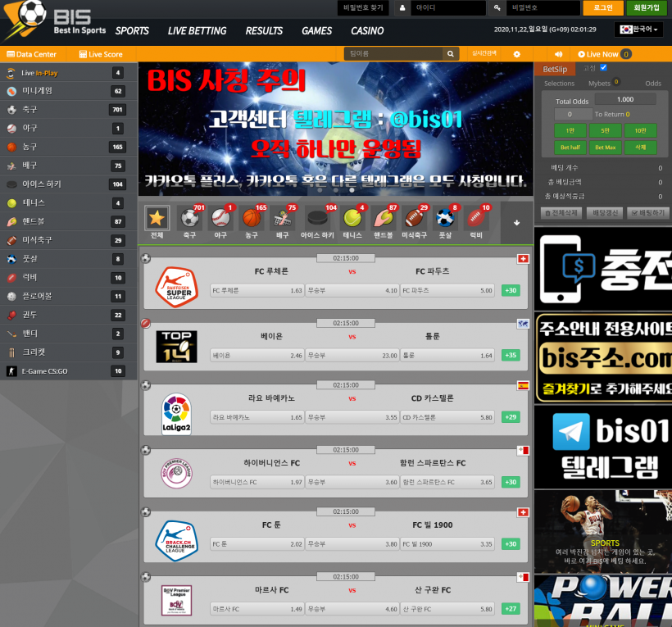Select the soccer ball icon in sport filter
This screenshot has height=627, width=672.
coord(190,218)
